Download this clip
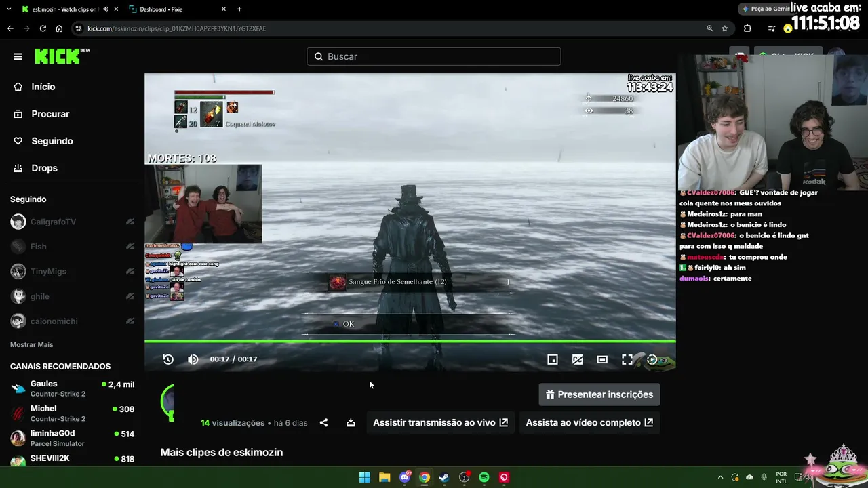This screenshot has height=488, width=868. (x=351, y=422)
